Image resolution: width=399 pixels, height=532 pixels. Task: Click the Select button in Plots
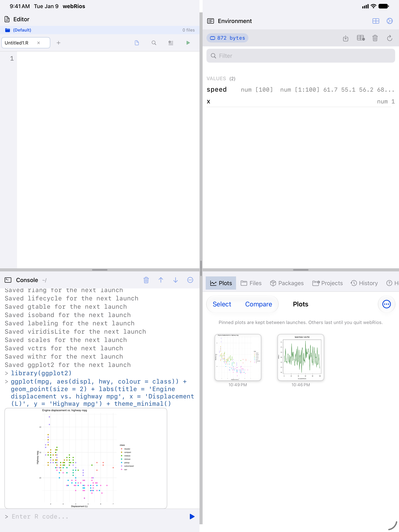tap(222, 304)
